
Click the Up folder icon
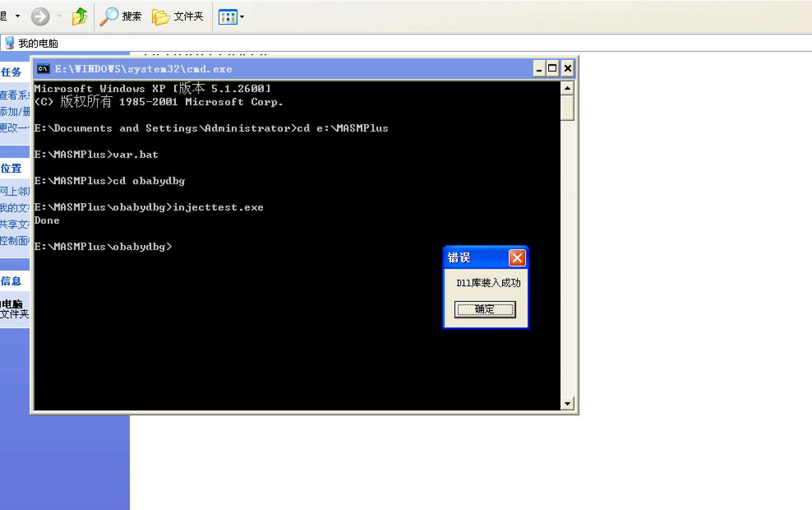coord(80,17)
